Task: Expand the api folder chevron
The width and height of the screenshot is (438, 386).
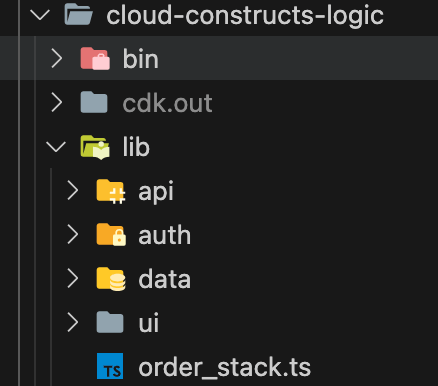Action: click(x=73, y=191)
